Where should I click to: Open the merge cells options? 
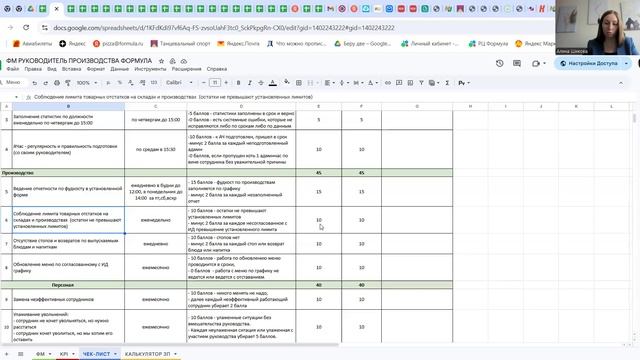click(x=312, y=83)
